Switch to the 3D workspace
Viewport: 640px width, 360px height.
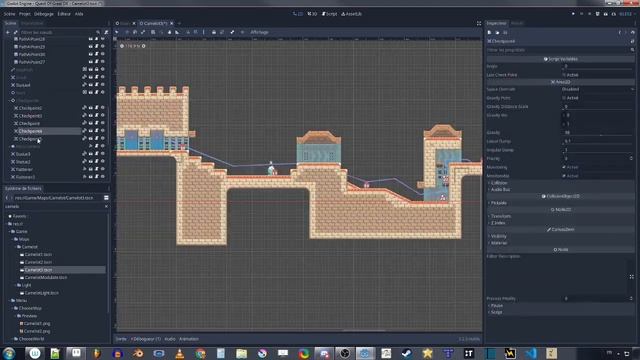click(x=312, y=14)
